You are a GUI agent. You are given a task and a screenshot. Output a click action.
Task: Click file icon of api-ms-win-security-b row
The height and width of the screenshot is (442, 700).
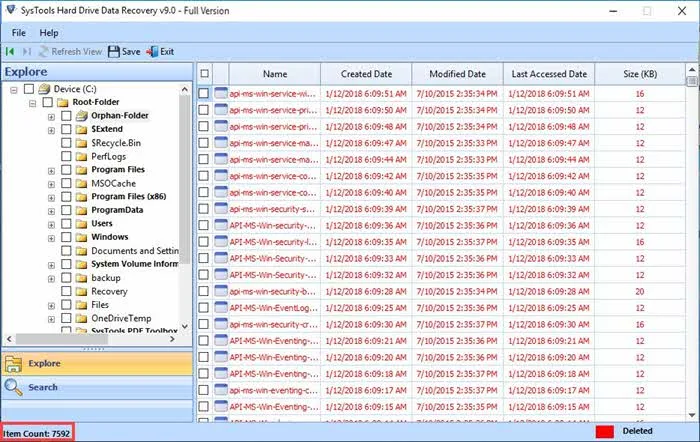click(x=221, y=291)
